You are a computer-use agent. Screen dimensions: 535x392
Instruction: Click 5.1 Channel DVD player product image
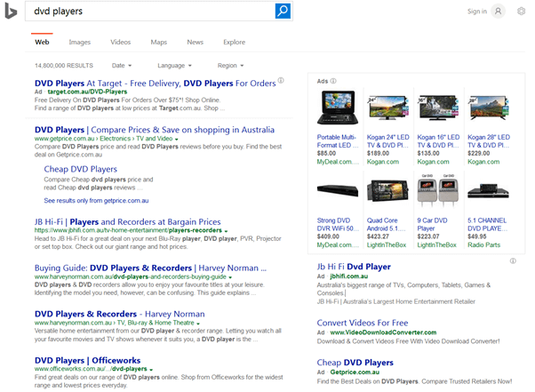488,191
